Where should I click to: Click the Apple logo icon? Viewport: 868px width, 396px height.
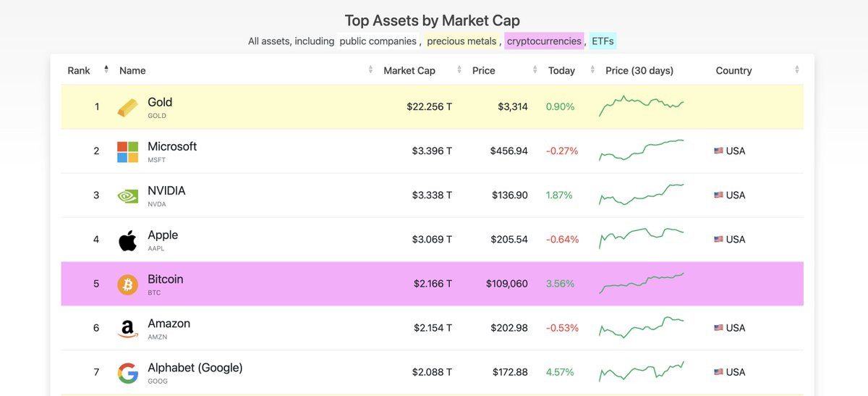127,240
